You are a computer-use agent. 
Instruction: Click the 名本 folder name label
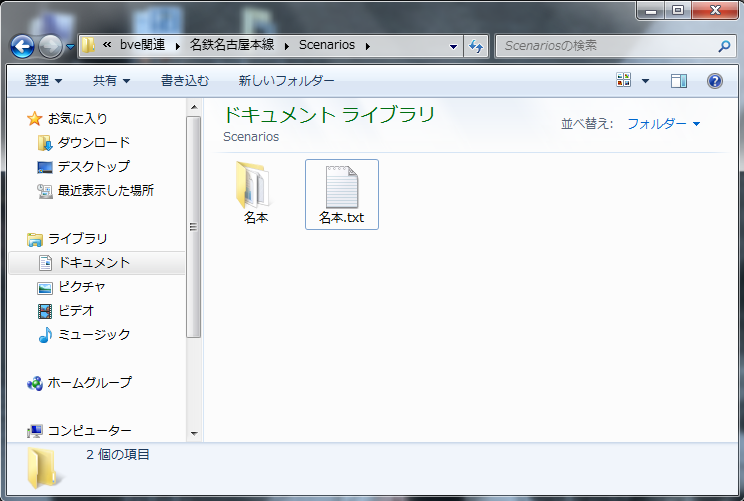click(256, 218)
